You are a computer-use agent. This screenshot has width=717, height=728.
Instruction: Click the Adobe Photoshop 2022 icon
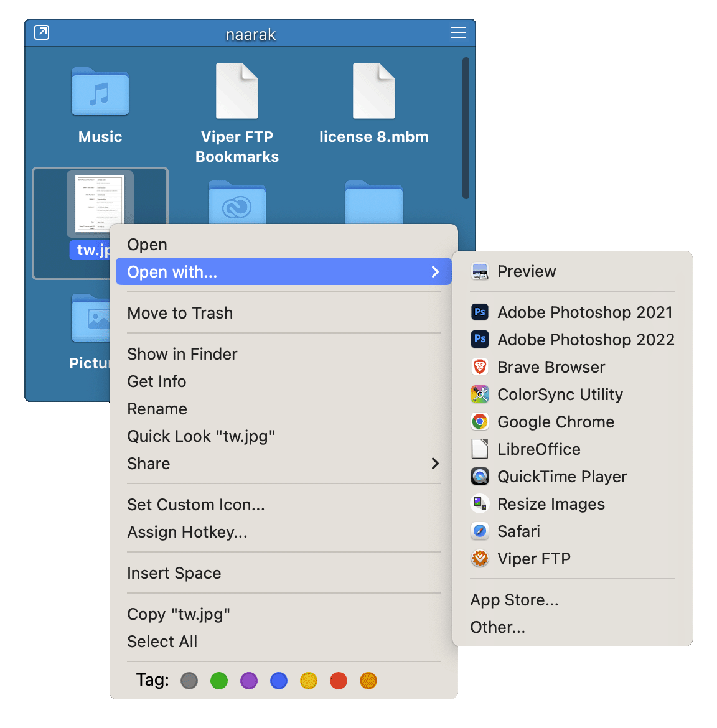(480, 339)
